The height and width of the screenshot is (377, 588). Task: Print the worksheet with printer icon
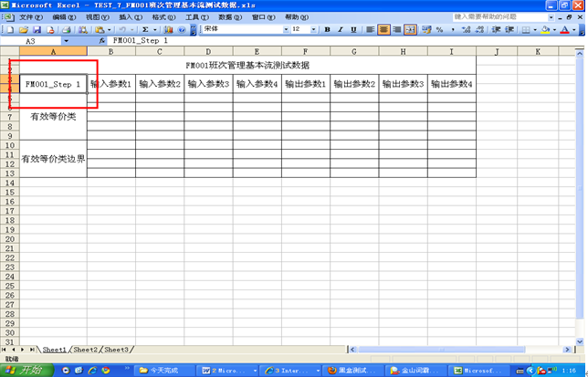click(x=67, y=29)
